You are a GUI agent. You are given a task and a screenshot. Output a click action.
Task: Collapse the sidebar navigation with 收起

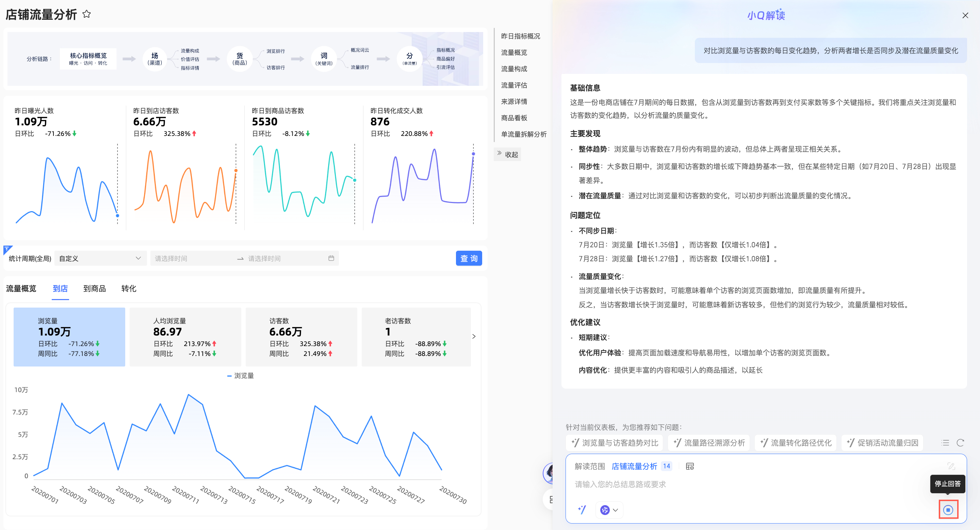click(x=507, y=154)
